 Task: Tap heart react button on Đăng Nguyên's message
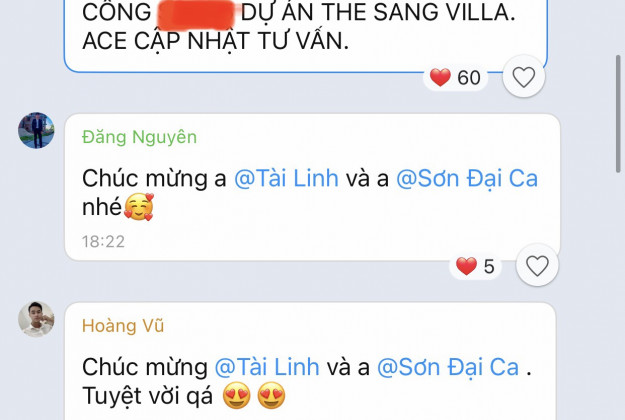537,265
